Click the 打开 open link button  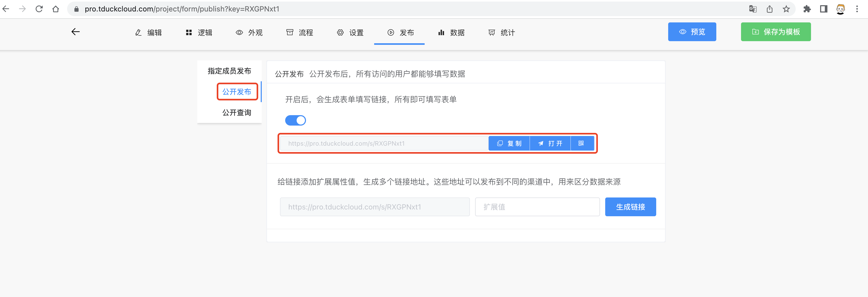(x=550, y=144)
